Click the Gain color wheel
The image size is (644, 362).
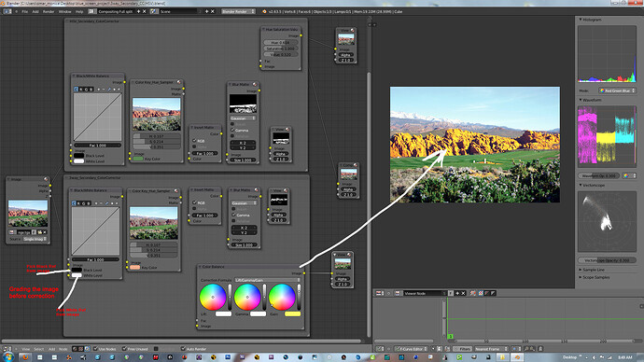click(x=282, y=297)
